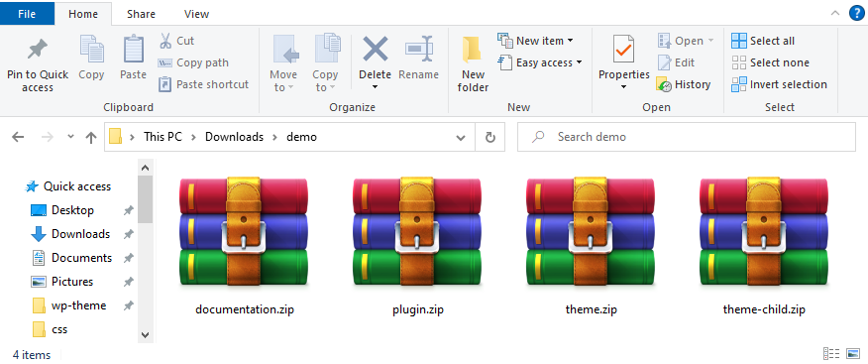Open Properties with the checkmark icon
868x364 pixels.
click(x=623, y=49)
